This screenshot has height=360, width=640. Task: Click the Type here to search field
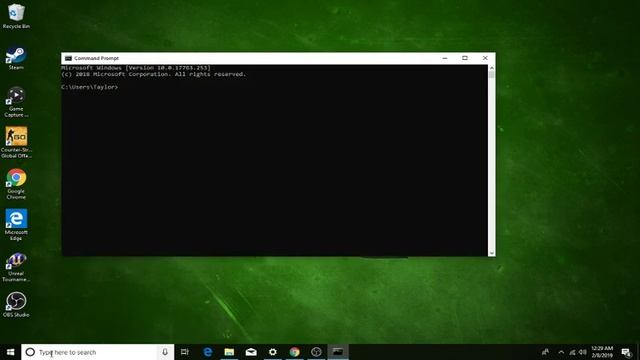(x=98, y=352)
